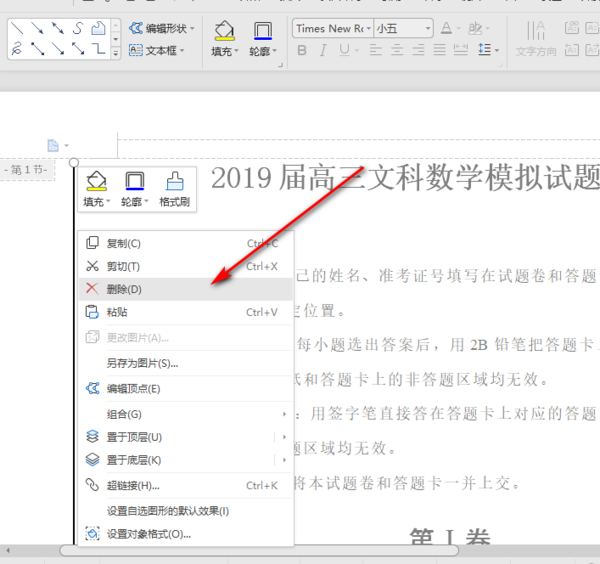Image resolution: width=600 pixels, height=564 pixels.
Task: Choose Copy (复制) from context menu
Action: point(186,243)
